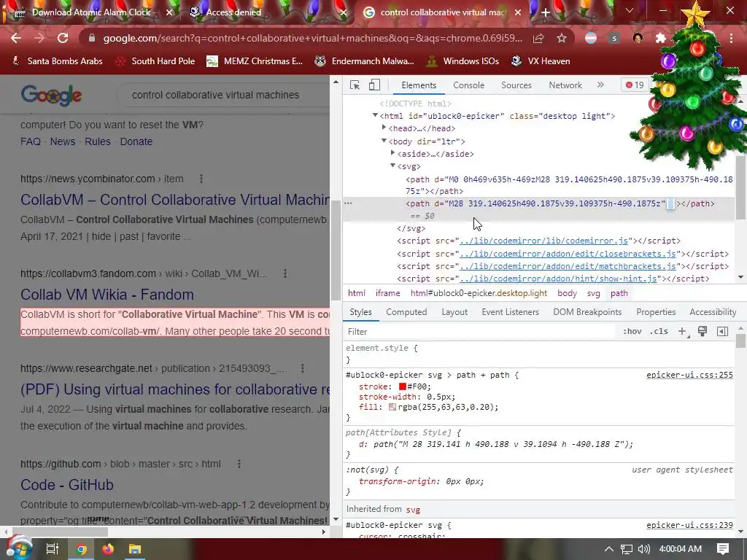747x560 pixels.
Task: Open the Santa Bombs Arabs bookmark
Action: [57, 61]
